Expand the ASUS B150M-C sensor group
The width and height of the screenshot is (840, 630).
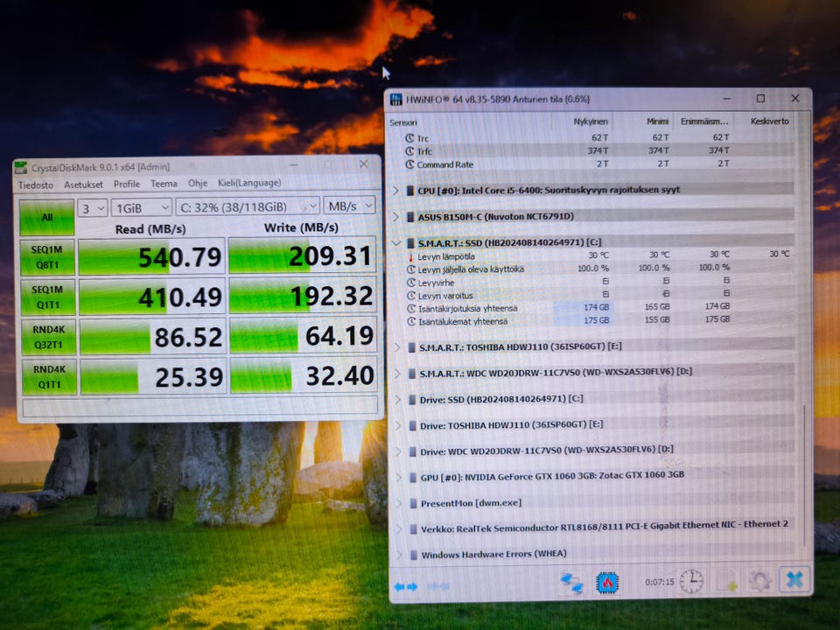pyautogui.click(x=396, y=216)
